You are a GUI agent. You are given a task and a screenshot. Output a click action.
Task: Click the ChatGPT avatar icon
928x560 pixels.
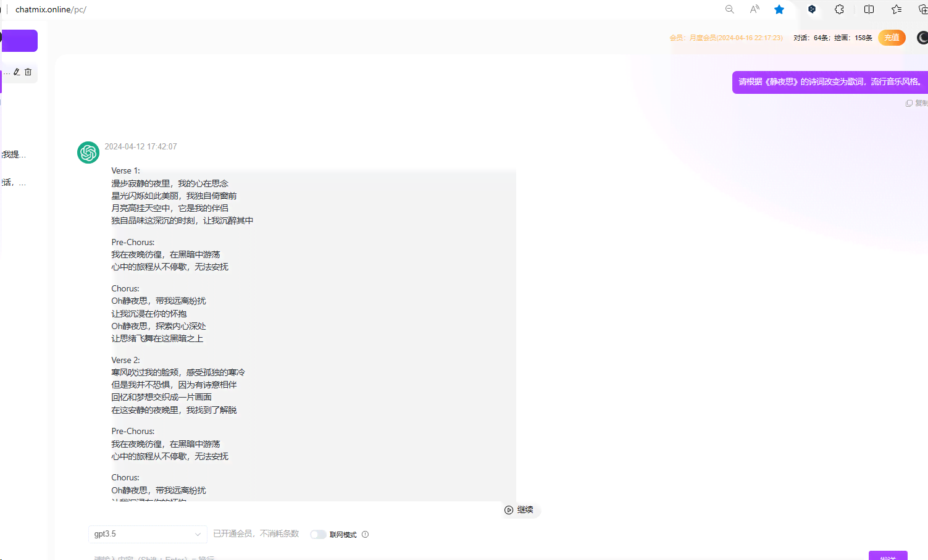click(x=88, y=153)
